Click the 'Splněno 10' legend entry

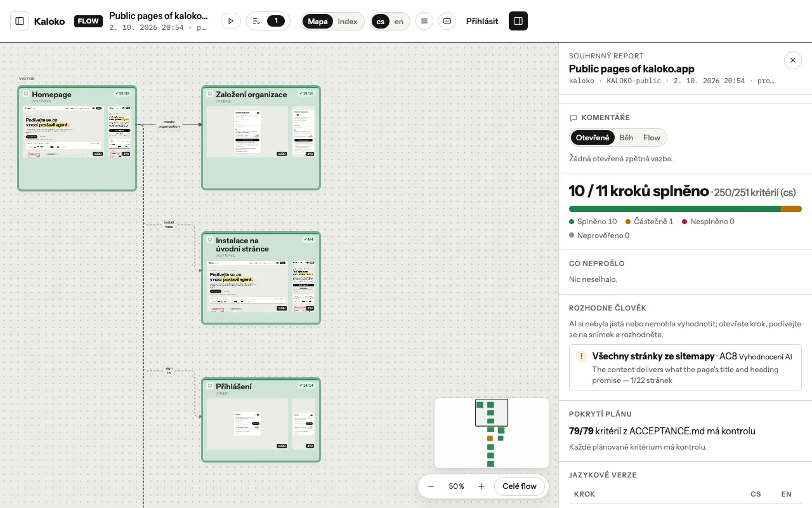point(593,222)
